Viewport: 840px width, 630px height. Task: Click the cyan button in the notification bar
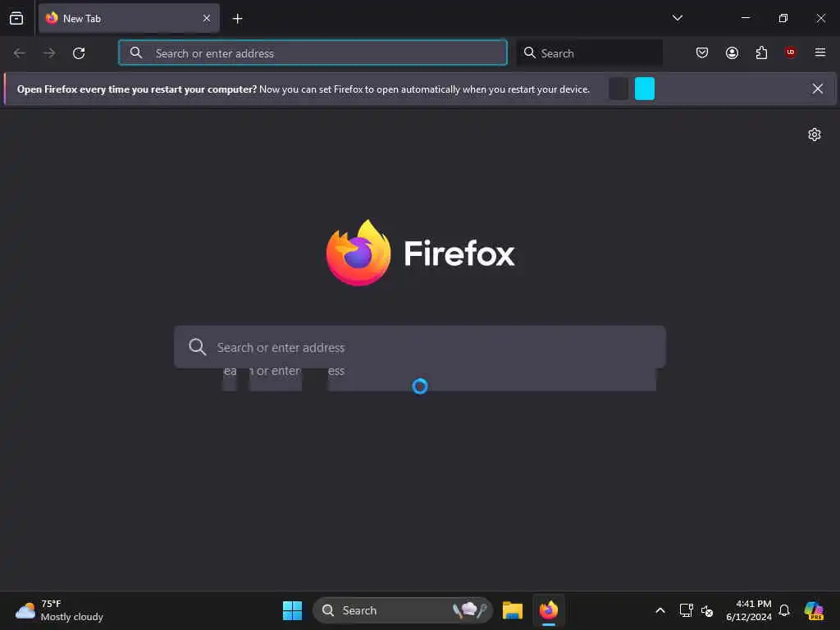click(645, 89)
